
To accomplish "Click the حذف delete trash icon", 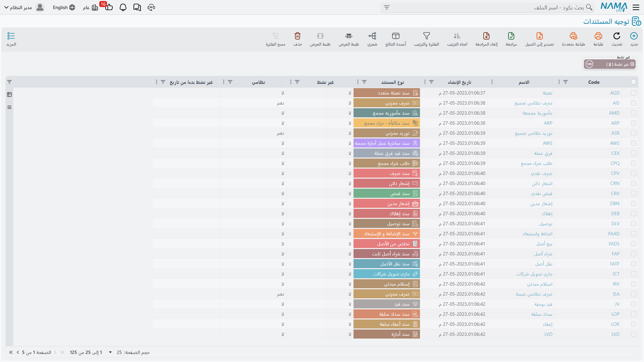I will pyautogui.click(x=298, y=36).
